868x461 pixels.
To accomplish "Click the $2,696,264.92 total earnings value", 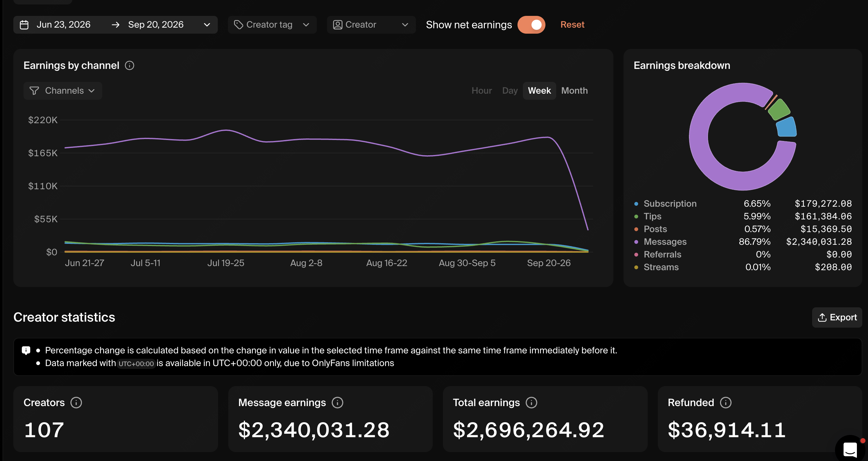I will tap(528, 430).
